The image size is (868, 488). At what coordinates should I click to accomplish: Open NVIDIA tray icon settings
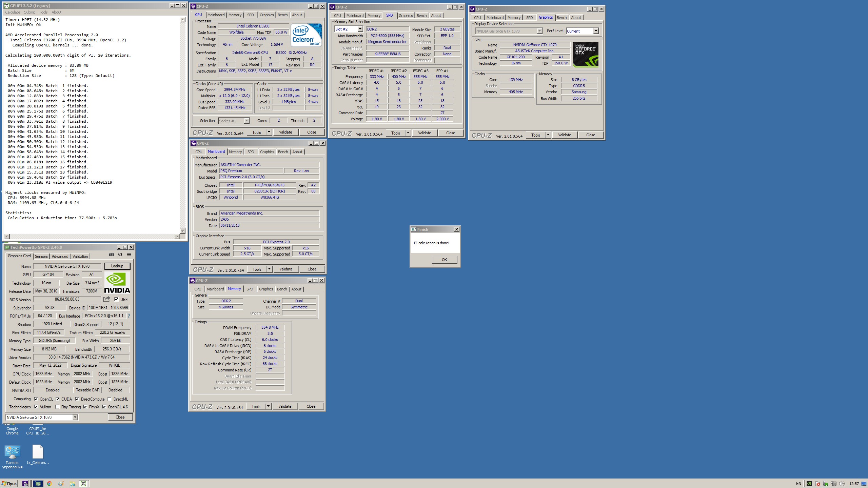click(809, 484)
